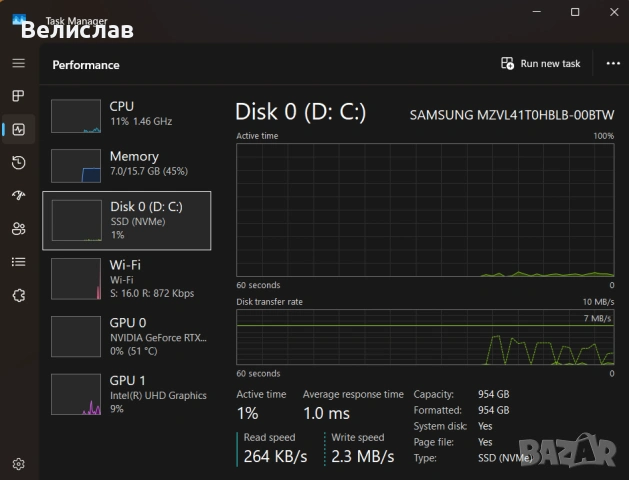Select the Disk 0 (D: C:) entry
Image resolution: width=629 pixels, height=480 pixels.
127,221
